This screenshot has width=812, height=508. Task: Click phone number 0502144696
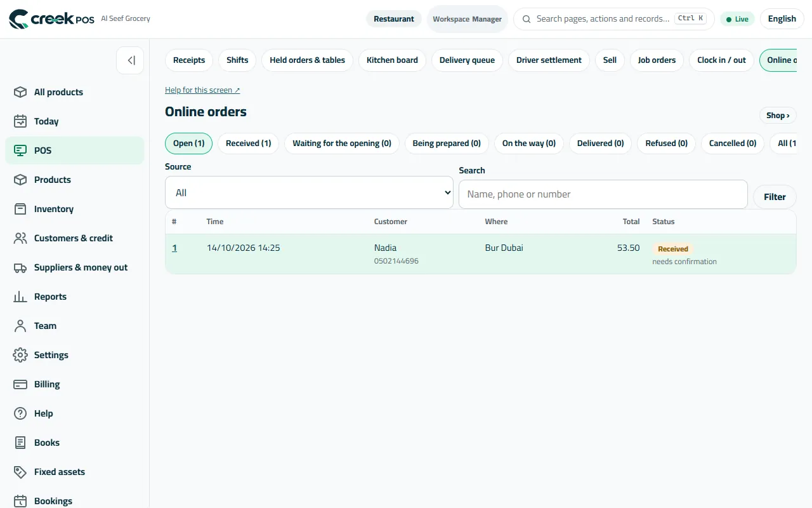[396, 261]
